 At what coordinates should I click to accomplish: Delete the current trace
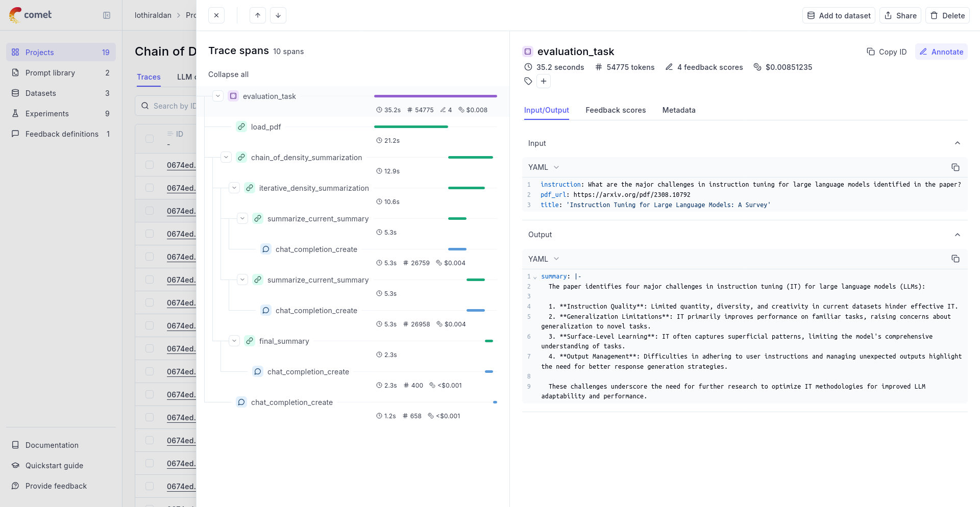pos(947,15)
